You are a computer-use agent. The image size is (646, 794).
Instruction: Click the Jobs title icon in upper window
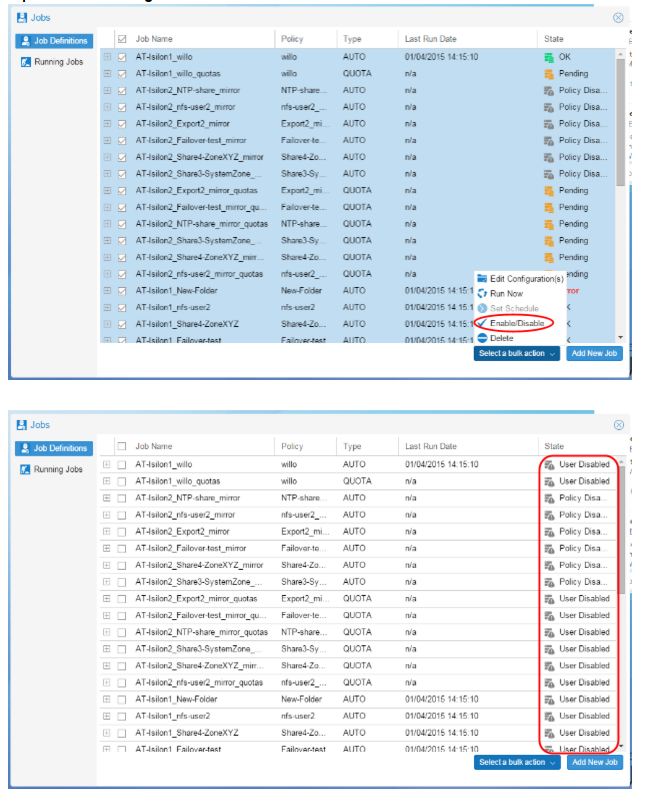(22, 18)
